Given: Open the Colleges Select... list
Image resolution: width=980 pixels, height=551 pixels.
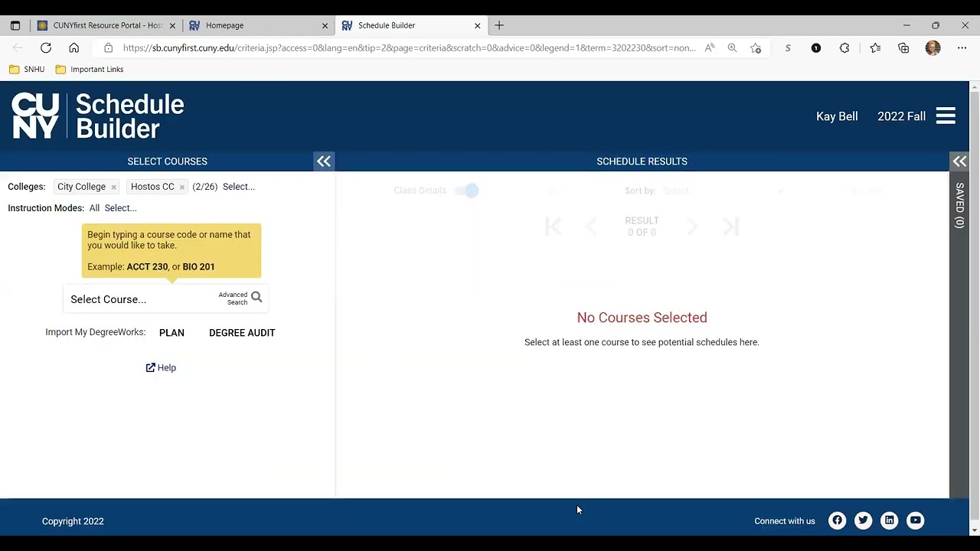Looking at the screenshot, I should [x=239, y=187].
